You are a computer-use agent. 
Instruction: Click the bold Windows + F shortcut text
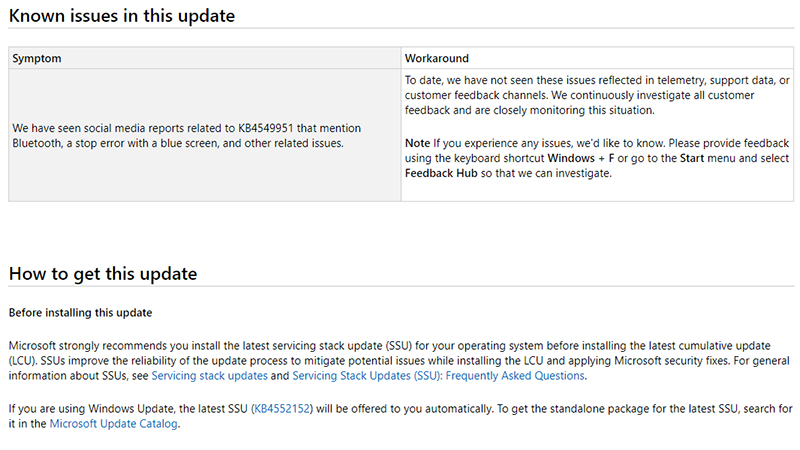coord(580,159)
